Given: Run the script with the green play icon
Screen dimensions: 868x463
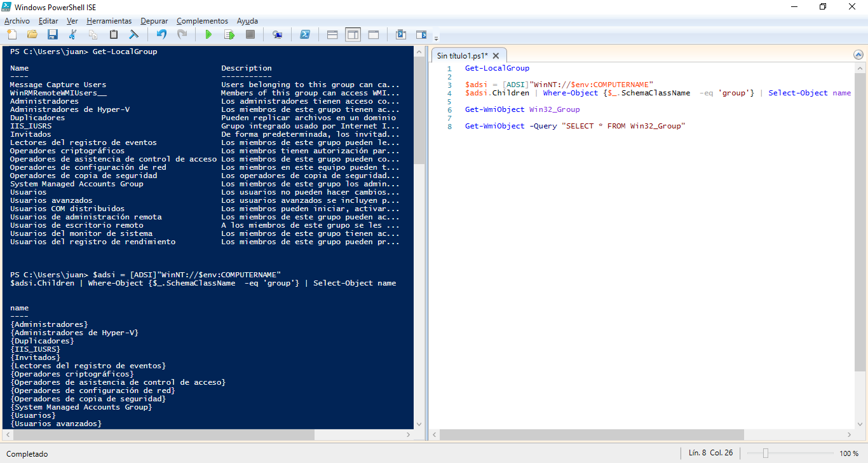Looking at the screenshot, I should point(208,34).
